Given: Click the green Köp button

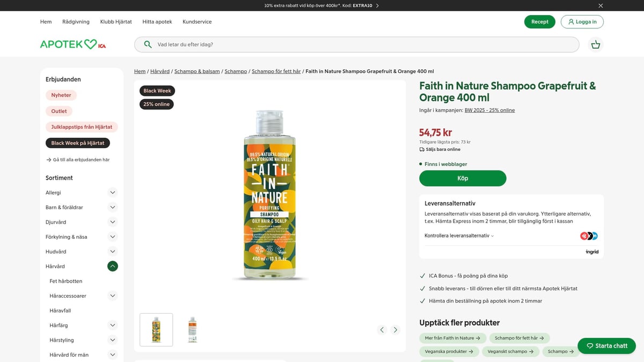Looking at the screenshot, I should [463, 178].
